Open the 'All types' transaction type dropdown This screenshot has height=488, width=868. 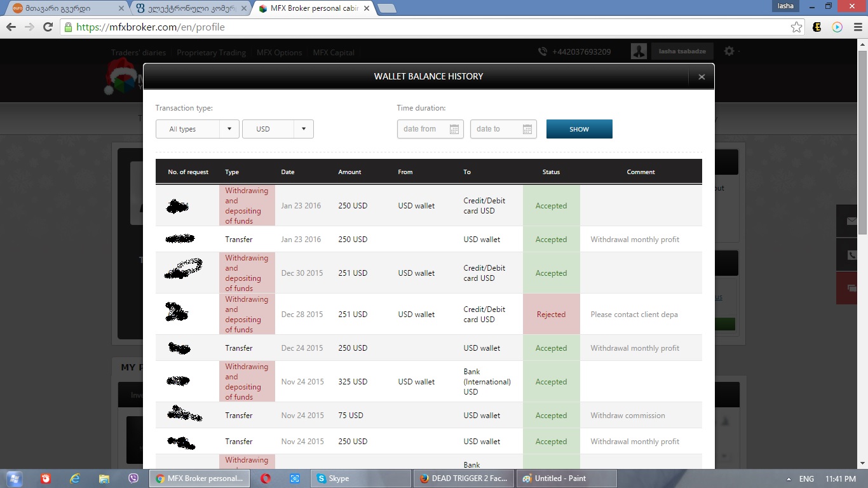pos(198,129)
